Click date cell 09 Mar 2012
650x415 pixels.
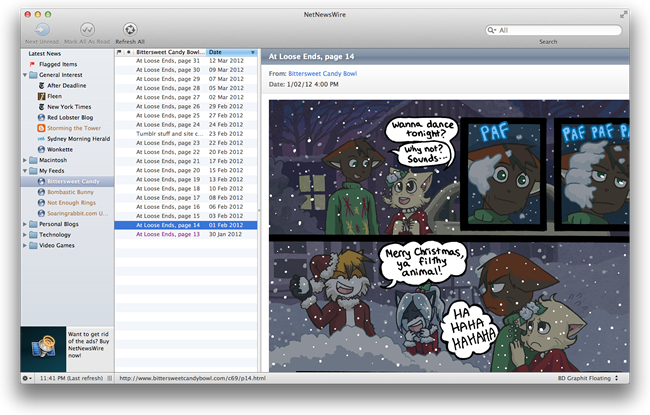tap(226, 70)
